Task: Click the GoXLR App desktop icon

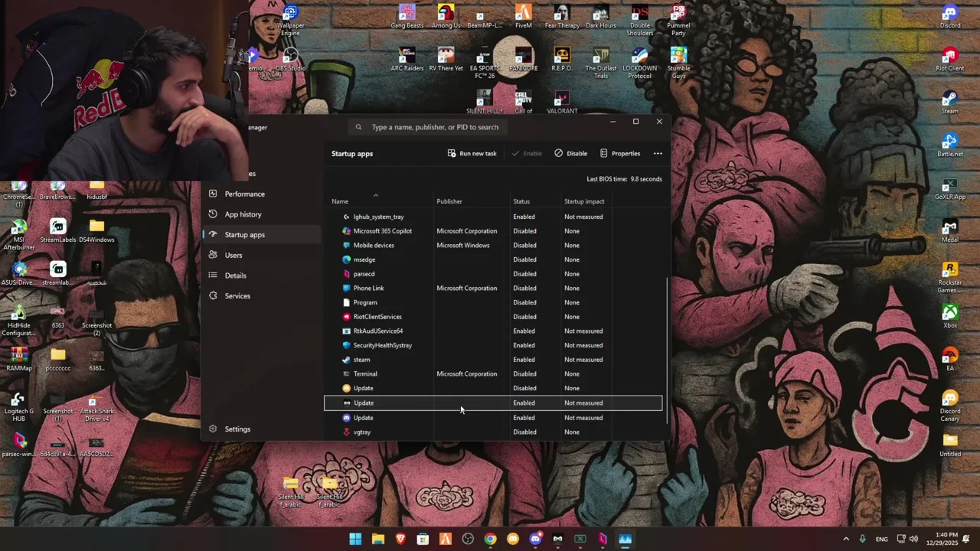Action: (x=950, y=189)
